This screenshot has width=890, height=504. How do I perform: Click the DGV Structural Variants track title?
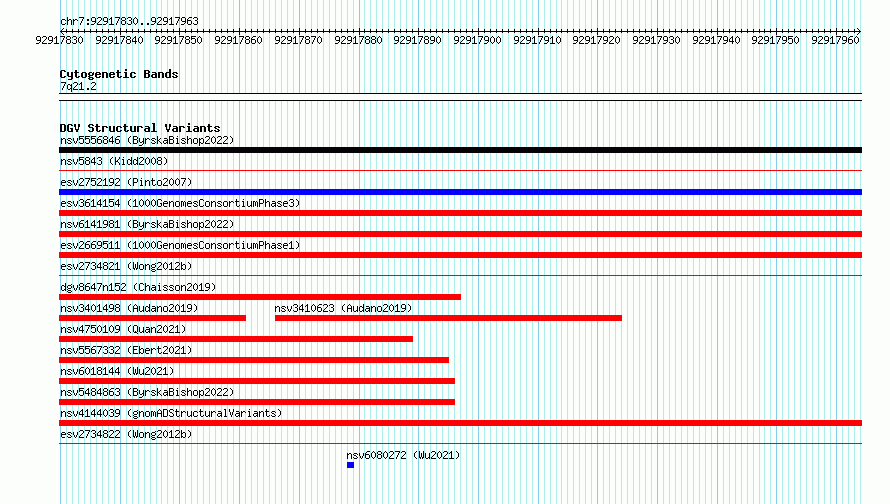(x=140, y=128)
